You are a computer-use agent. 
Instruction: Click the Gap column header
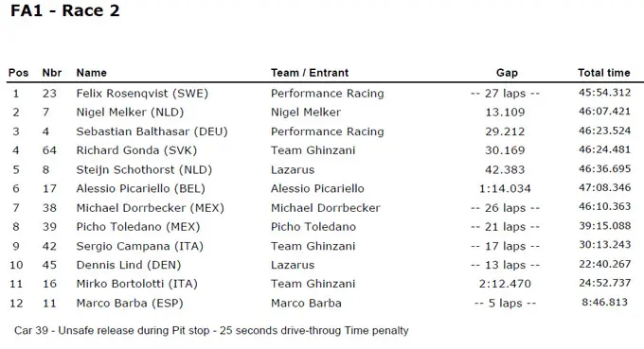pyautogui.click(x=507, y=73)
